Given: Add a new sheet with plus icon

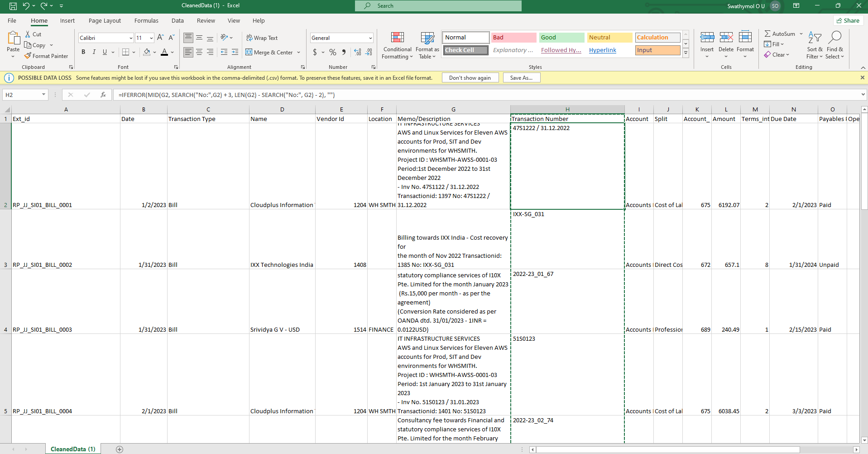Looking at the screenshot, I should 120,449.
